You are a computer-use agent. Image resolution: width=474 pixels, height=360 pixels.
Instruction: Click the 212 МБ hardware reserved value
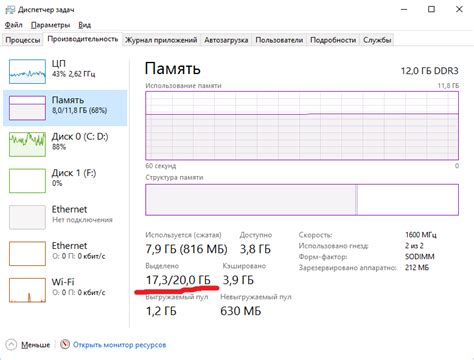(x=417, y=267)
